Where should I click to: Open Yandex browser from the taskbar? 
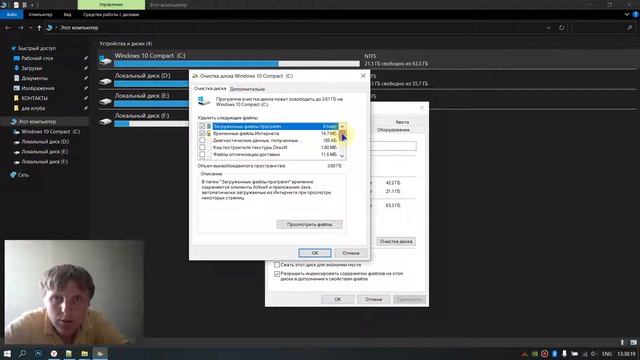[x=54, y=353]
